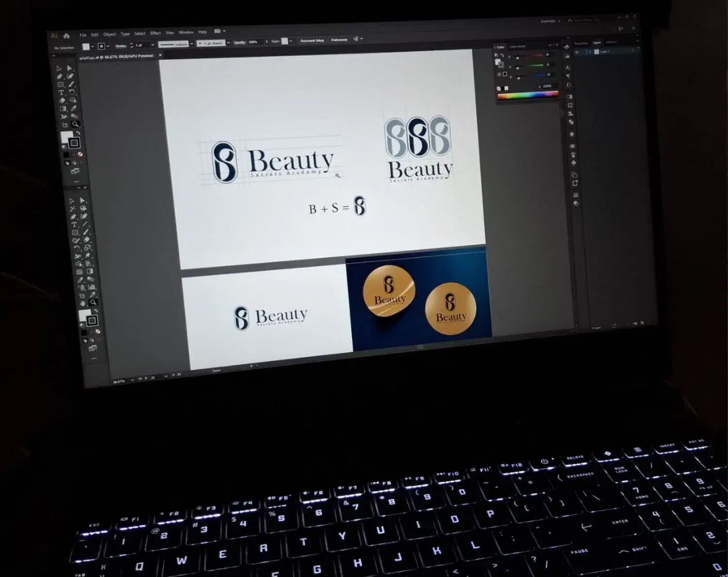Expand Layer 1 in Layers panel
The height and width of the screenshot is (577, 728).
point(590,51)
